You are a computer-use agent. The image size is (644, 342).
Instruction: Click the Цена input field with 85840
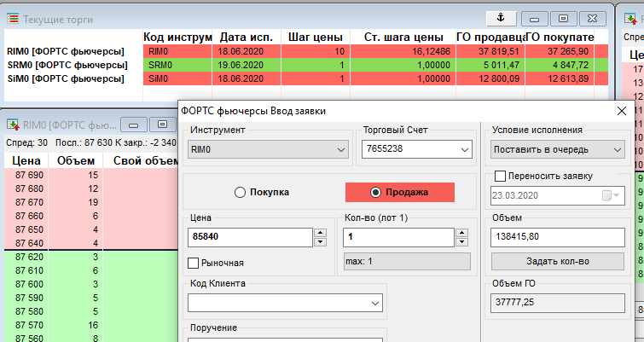pos(250,237)
